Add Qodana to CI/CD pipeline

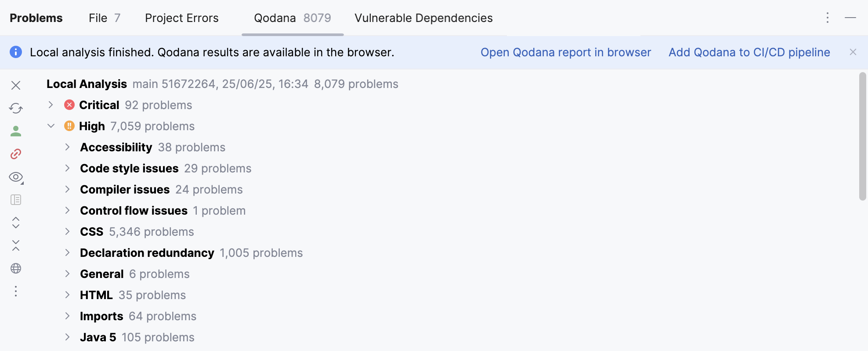point(749,52)
